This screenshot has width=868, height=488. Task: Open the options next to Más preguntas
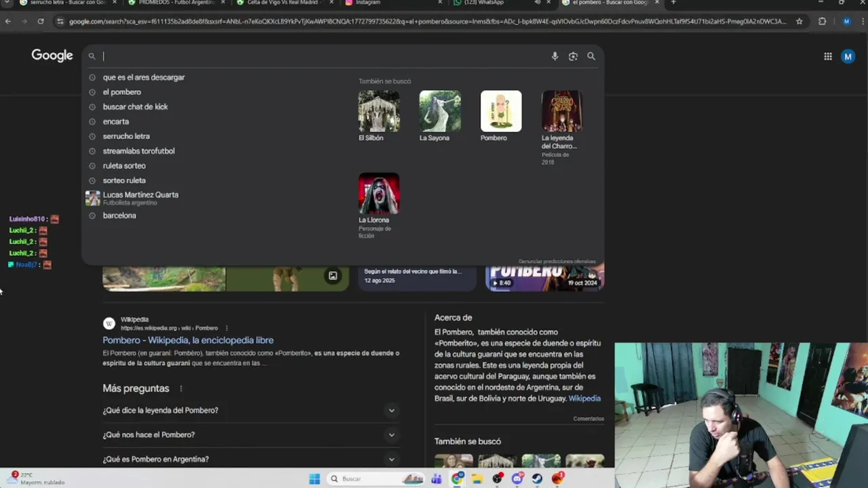point(181,388)
